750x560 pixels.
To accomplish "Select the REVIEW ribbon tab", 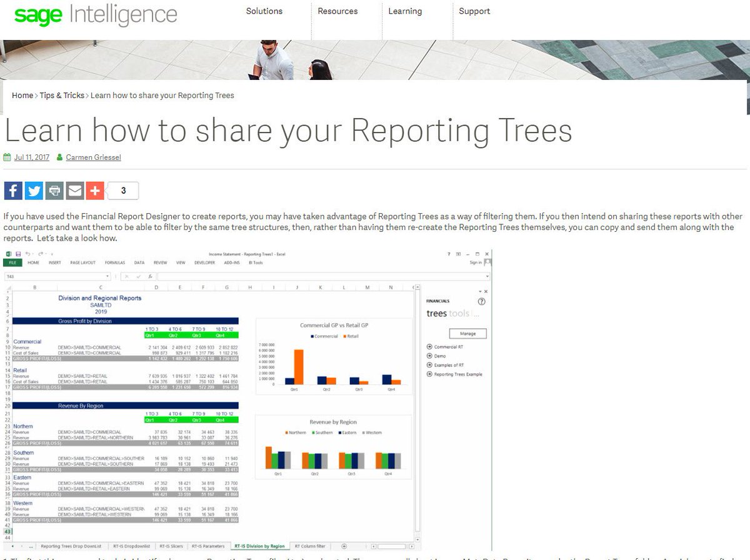I will click(x=161, y=262).
